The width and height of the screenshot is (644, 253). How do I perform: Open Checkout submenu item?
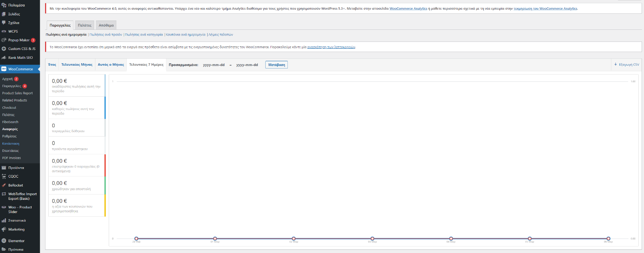pyautogui.click(x=9, y=108)
